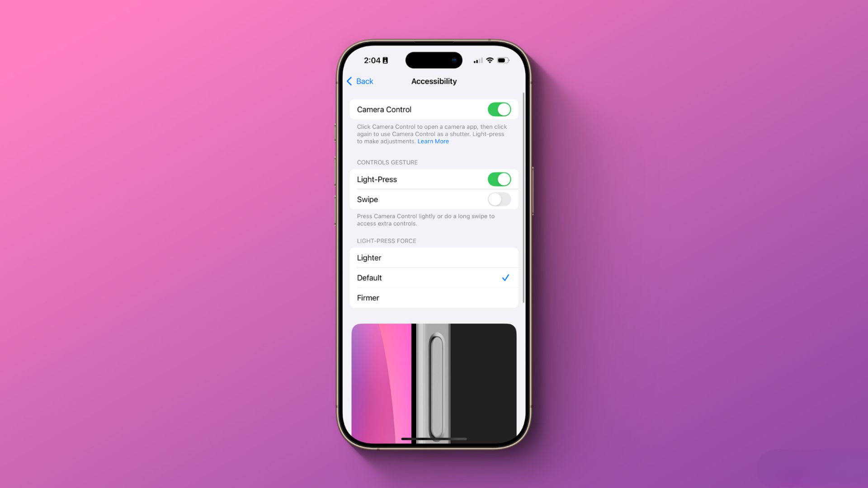The image size is (868, 488).
Task: Tap the Wi-Fi status icon in menu bar
Action: pos(488,60)
